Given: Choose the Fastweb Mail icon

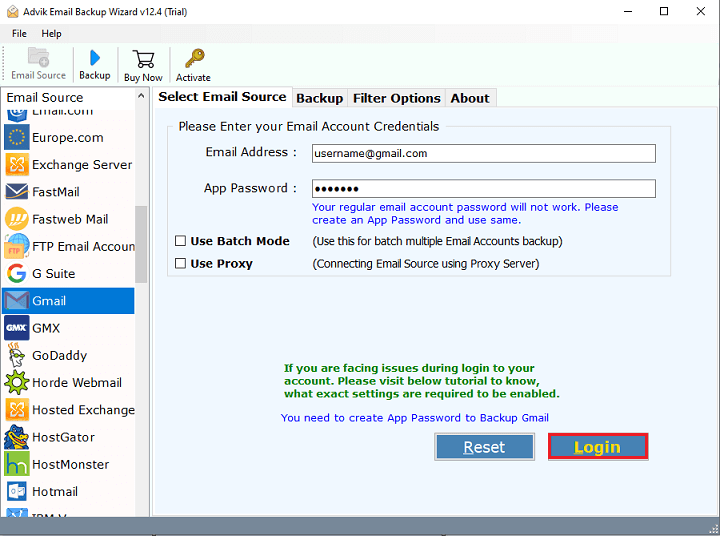Looking at the screenshot, I should pyautogui.click(x=17, y=219).
